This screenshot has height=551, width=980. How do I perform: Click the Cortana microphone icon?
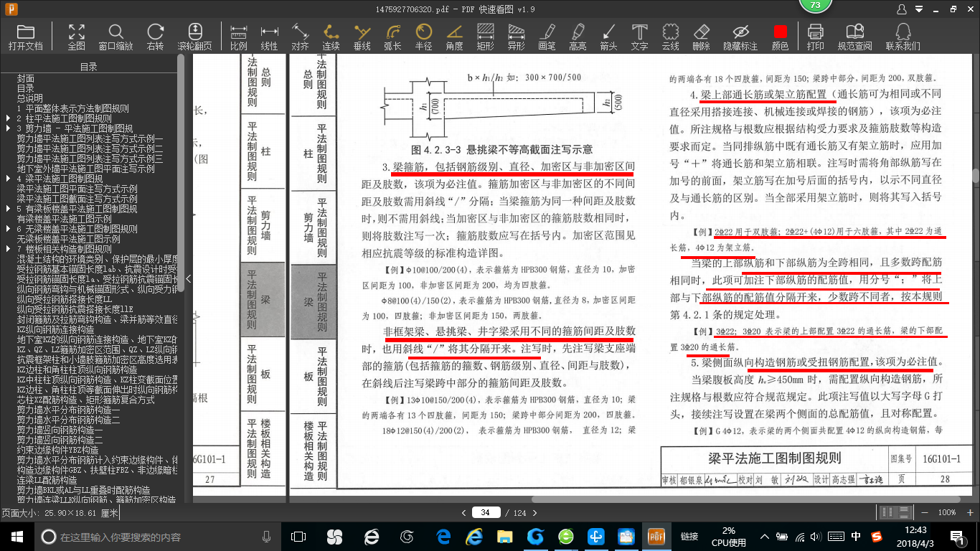coord(267,537)
